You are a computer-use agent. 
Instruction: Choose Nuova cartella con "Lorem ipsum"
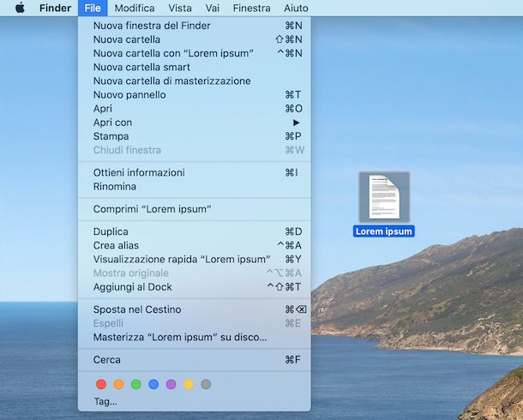195,53
